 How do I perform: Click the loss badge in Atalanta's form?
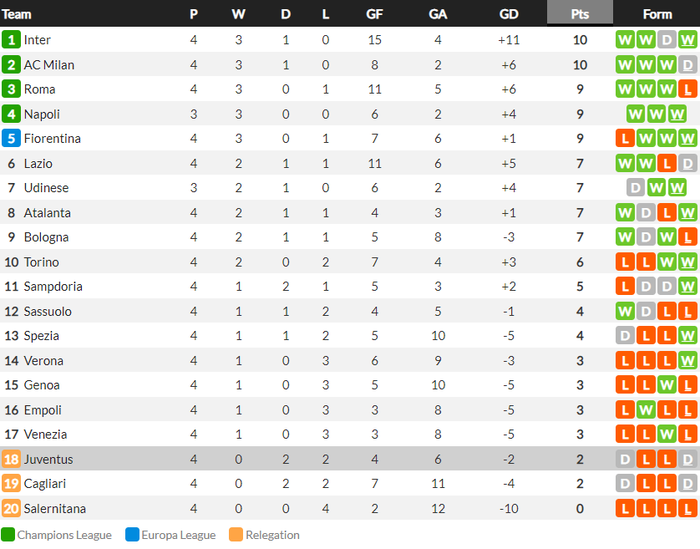tap(667, 213)
